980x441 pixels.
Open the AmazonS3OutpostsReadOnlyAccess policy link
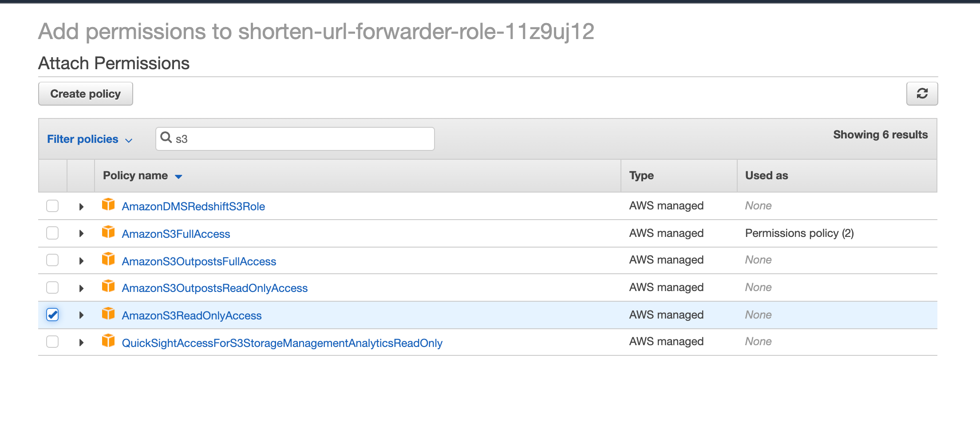coord(215,288)
